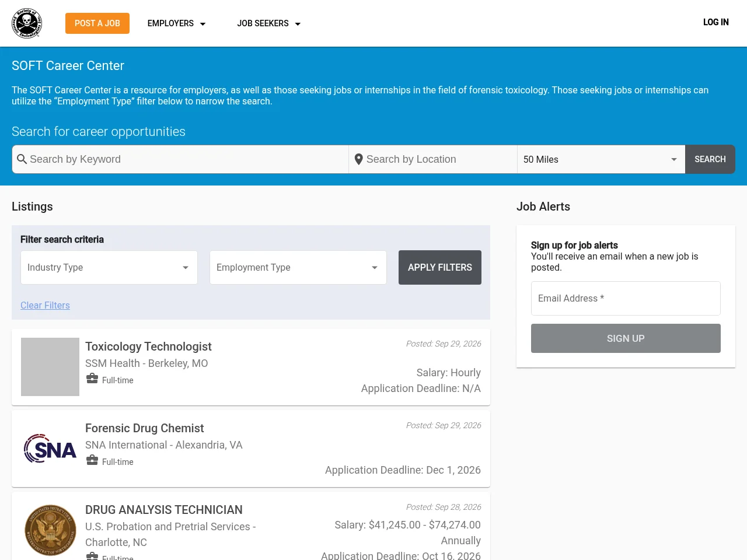Click the Search button
The height and width of the screenshot is (560, 747).
tap(710, 159)
